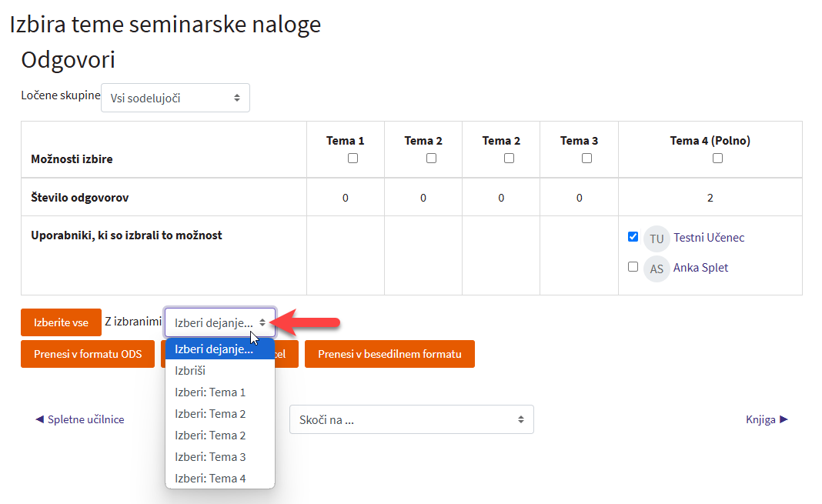Select the Izberi: Tema 1 option
Screen dimensions: 822x504
pyautogui.click(x=210, y=392)
